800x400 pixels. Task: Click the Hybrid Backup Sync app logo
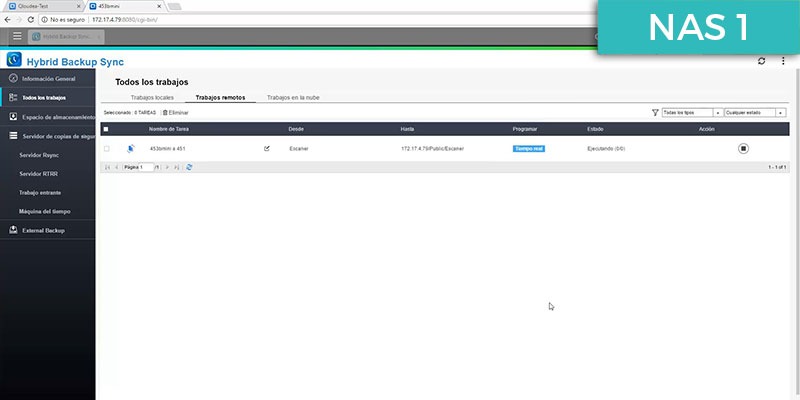14,60
